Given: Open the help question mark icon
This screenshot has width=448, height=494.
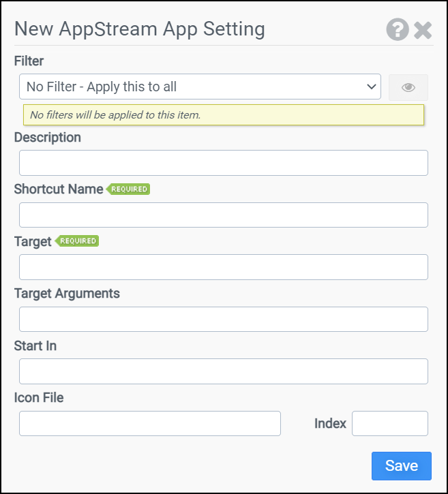Looking at the screenshot, I should pos(397,30).
